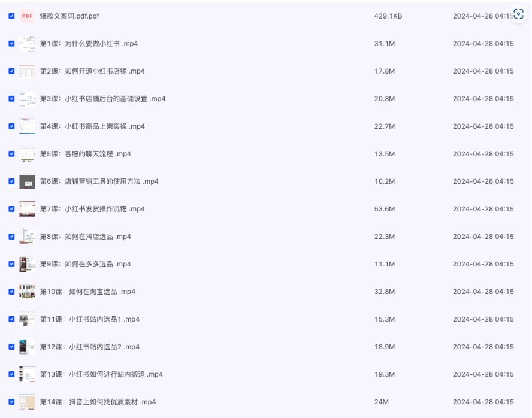Uncheck the 爆款文案词.pdf checkbox
Screen dimensions: 532x418
click(11, 16)
